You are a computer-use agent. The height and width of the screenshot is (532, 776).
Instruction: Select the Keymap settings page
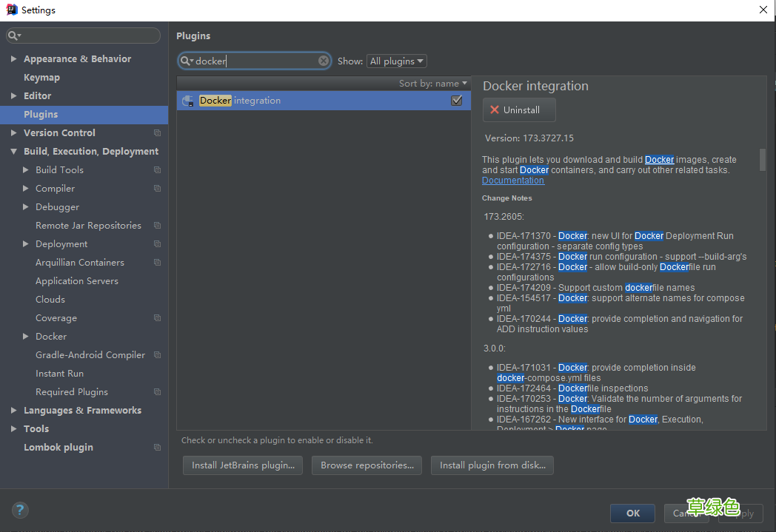coord(41,77)
